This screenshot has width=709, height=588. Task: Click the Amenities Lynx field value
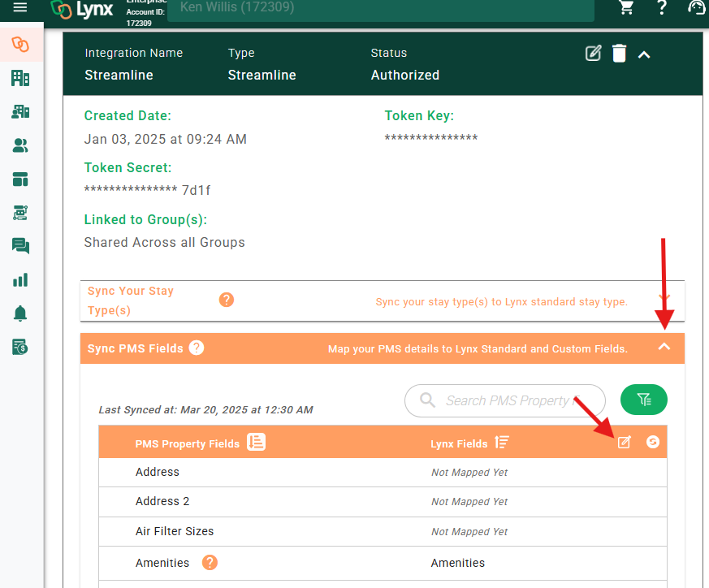tap(457, 563)
